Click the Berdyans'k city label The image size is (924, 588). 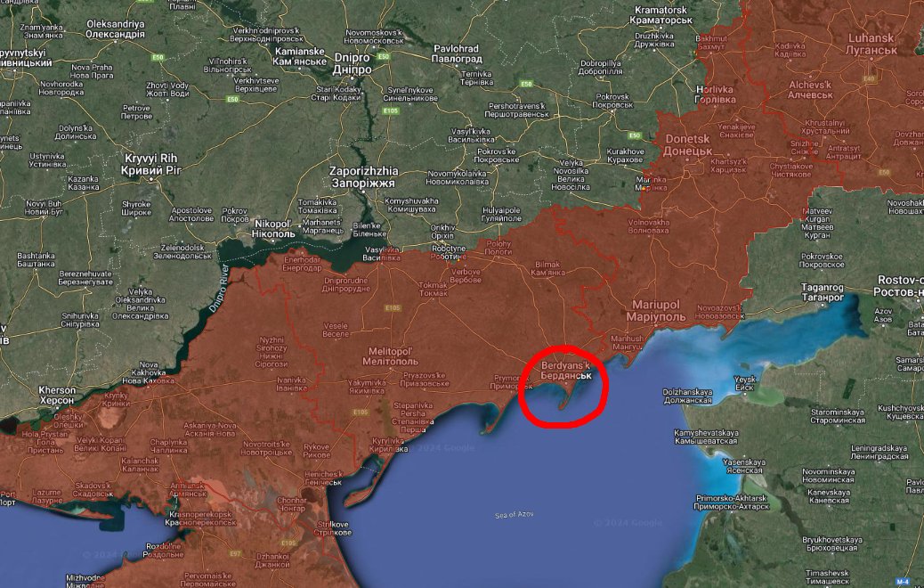[x=566, y=371]
